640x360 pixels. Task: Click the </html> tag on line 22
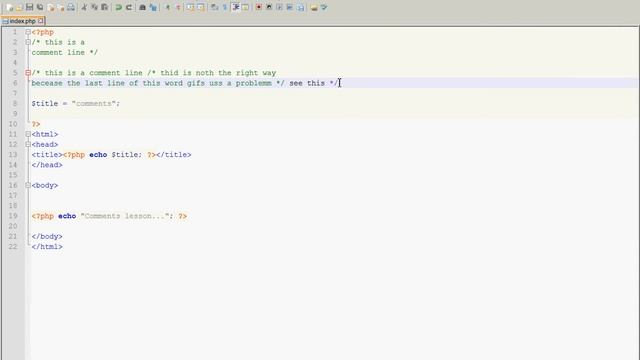coord(47,247)
